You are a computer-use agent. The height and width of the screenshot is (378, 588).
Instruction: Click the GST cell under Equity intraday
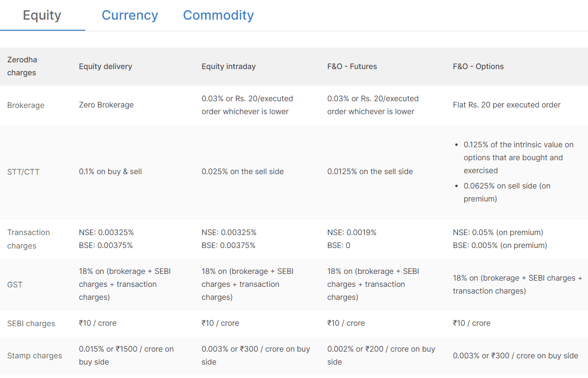point(247,284)
